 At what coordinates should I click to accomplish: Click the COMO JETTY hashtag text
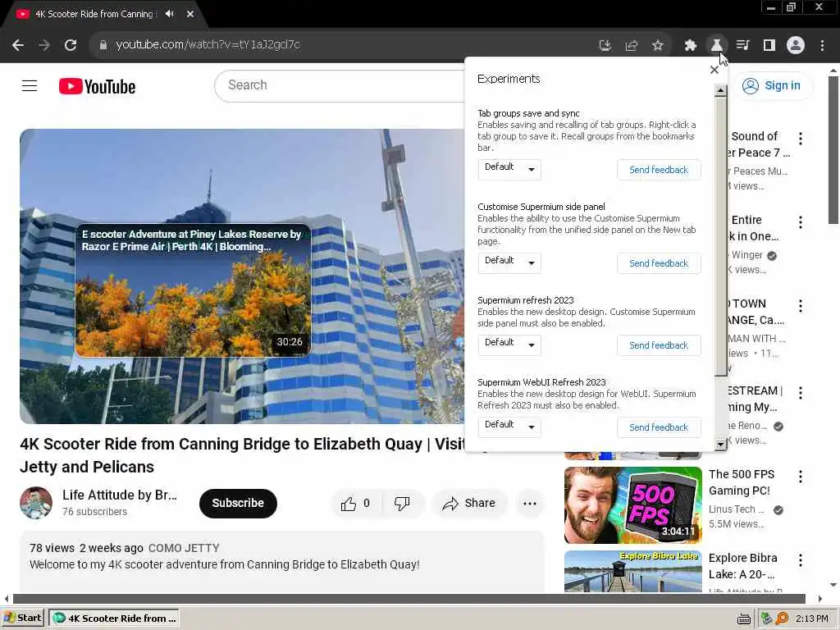pos(184,548)
